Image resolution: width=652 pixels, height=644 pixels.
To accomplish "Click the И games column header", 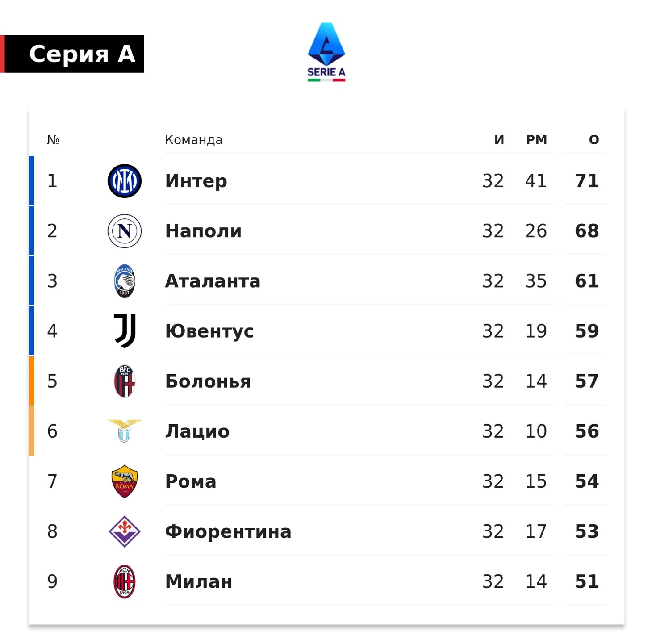I will (x=499, y=140).
